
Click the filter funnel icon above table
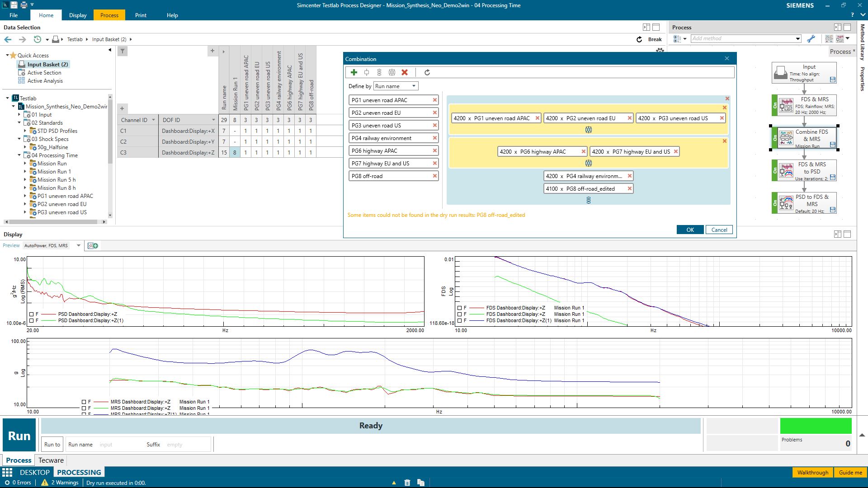pyautogui.click(x=122, y=51)
